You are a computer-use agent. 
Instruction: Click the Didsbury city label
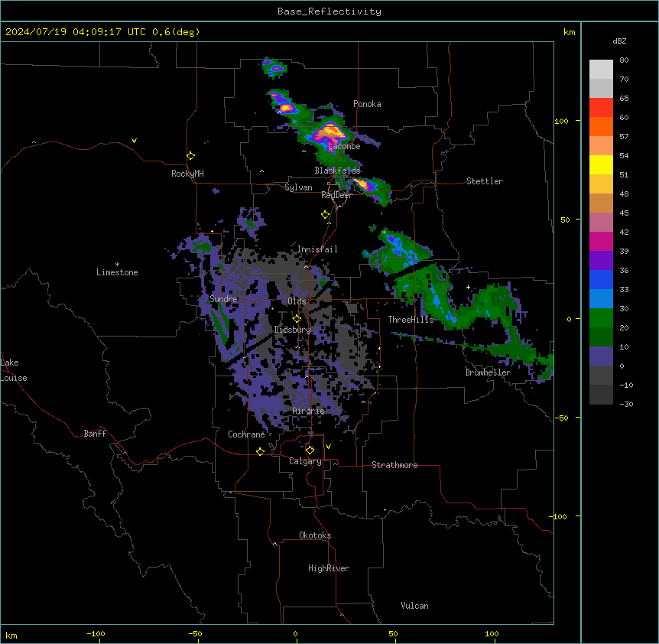(293, 330)
